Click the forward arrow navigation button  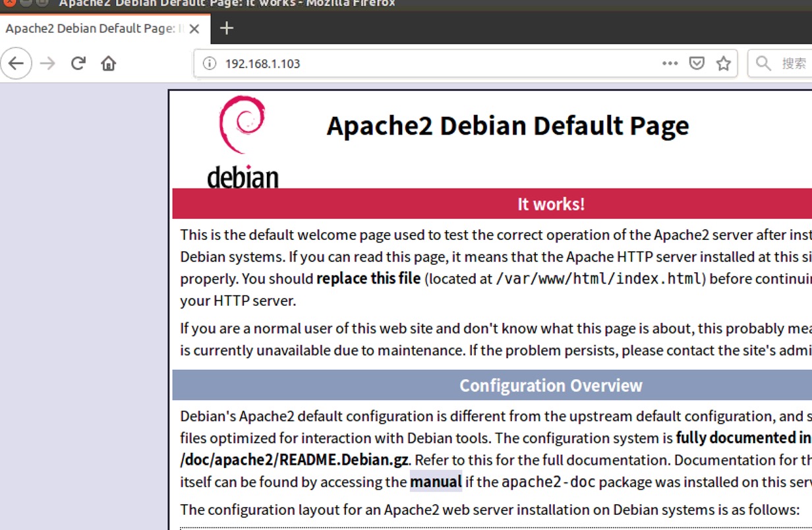tap(47, 63)
